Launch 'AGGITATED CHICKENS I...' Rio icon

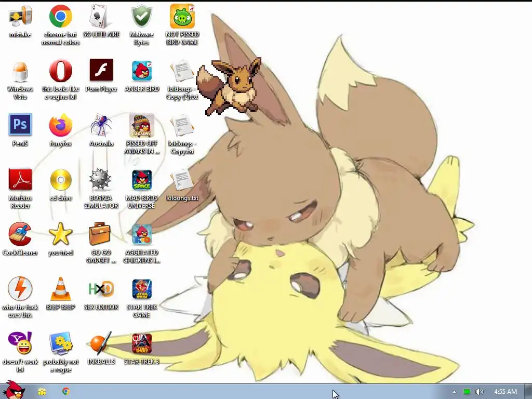point(142,234)
